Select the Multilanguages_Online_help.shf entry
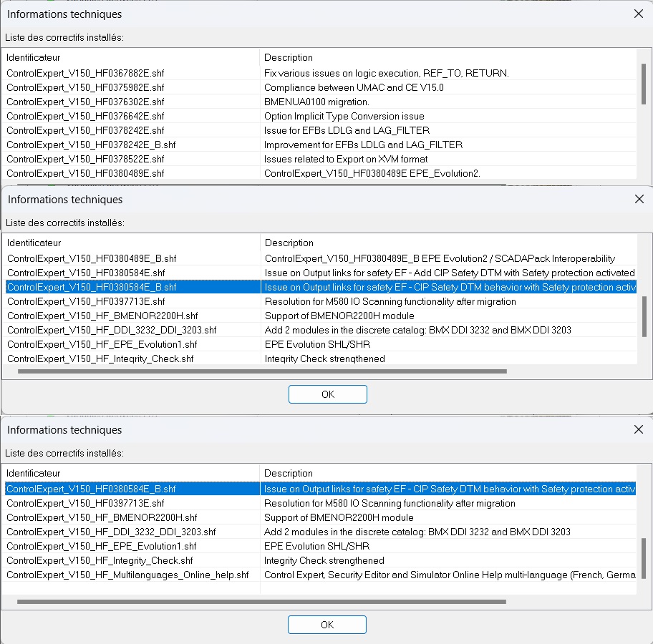This screenshot has height=644, width=653. [127, 575]
